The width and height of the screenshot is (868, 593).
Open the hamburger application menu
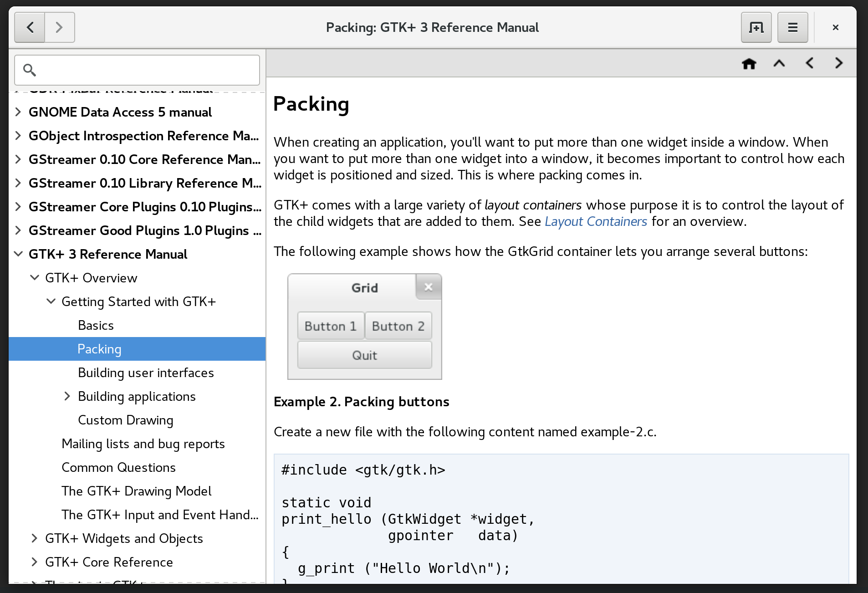(x=792, y=27)
